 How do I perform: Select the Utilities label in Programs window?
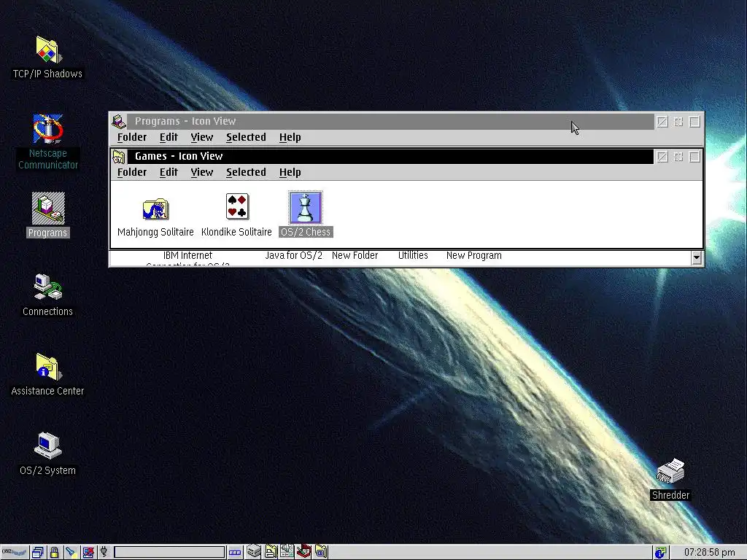[x=413, y=255]
